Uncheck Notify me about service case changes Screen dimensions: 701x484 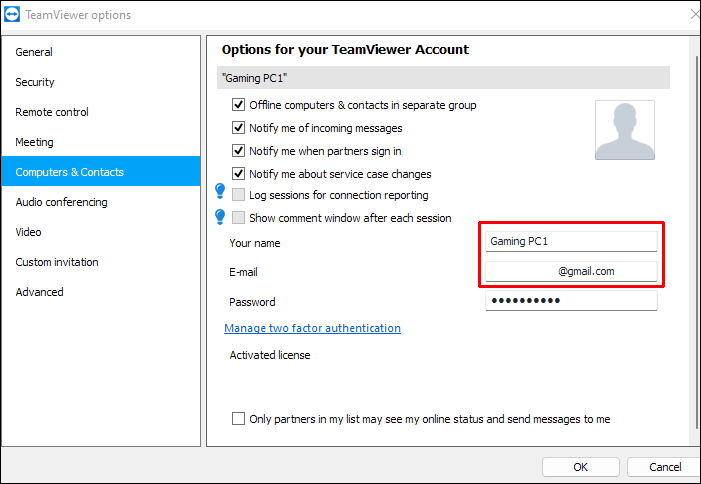(x=239, y=174)
